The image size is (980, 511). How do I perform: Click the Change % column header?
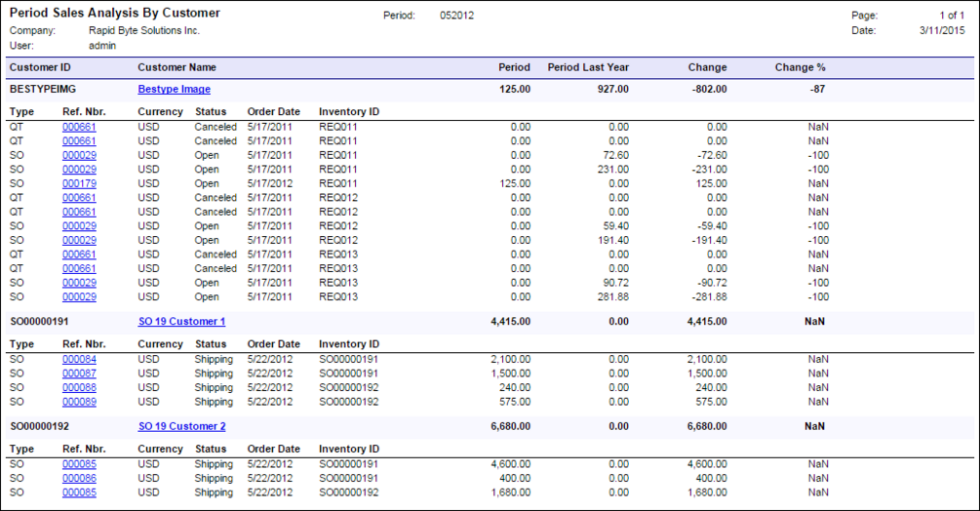pyautogui.click(x=800, y=67)
